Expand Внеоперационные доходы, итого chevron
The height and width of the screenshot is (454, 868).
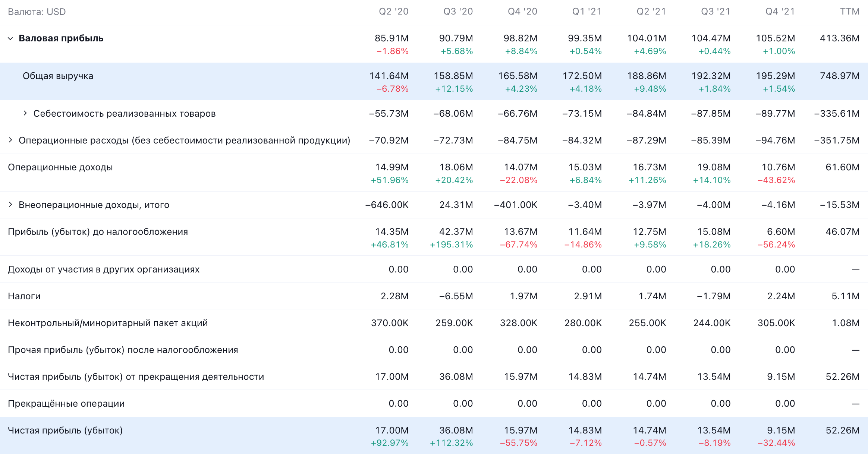tap(10, 205)
